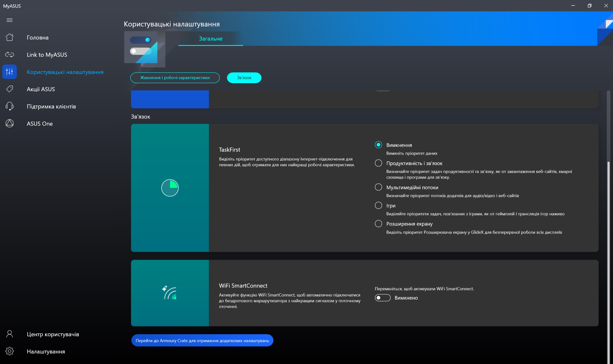The width and height of the screenshot is (613, 364).
Task: Select the Вимкнення radio option
Action: click(x=378, y=145)
